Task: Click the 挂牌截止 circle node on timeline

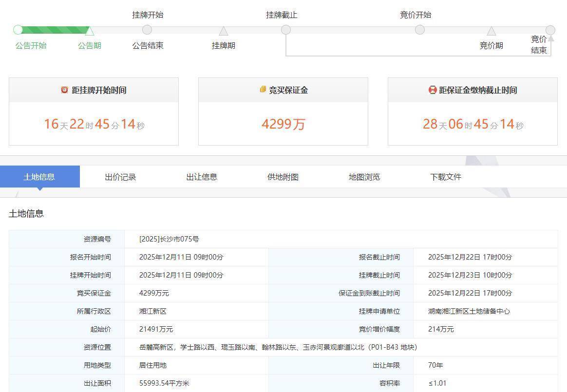Action: point(286,30)
